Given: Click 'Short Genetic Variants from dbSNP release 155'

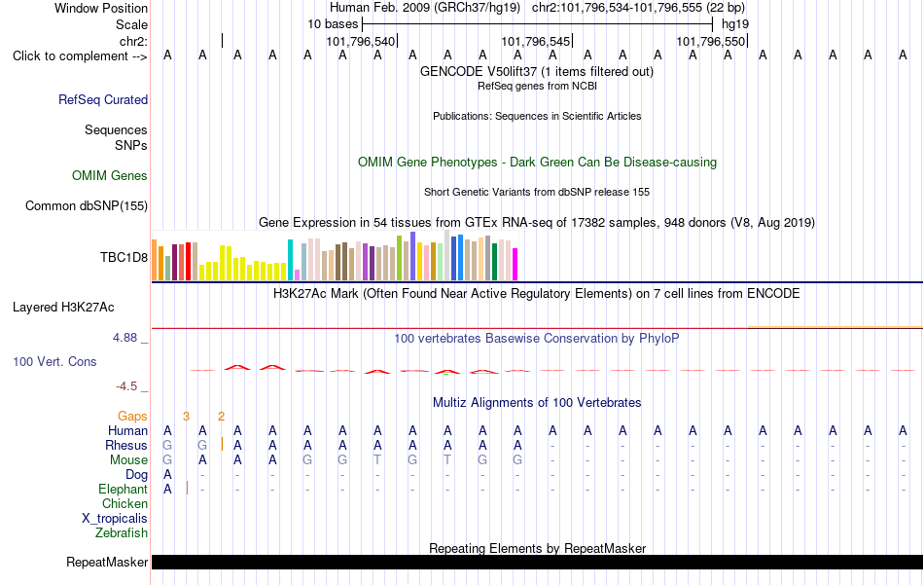Looking at the screenshot, I should pyautogui.click(x=537, y=193).
